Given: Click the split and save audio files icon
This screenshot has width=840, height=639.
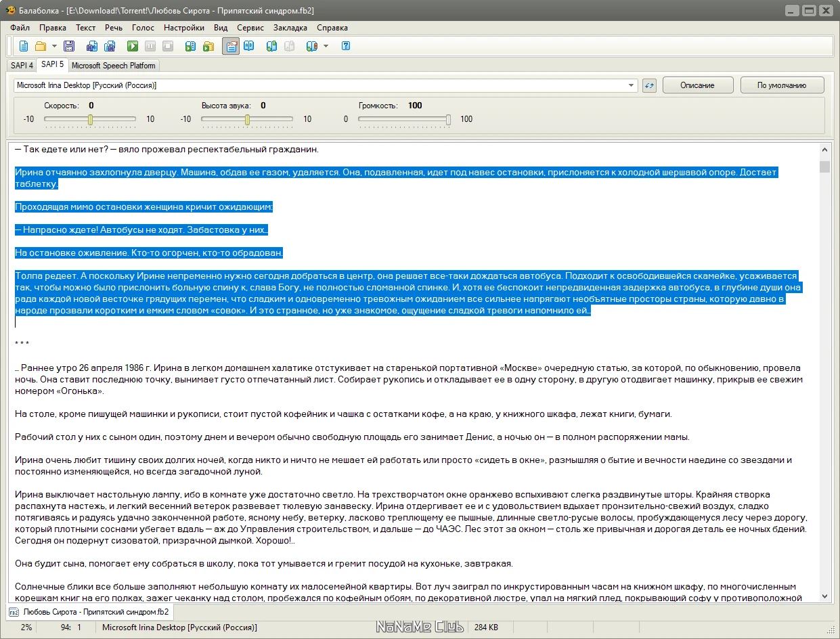Looking at the screenshot, I should (109, 46).
